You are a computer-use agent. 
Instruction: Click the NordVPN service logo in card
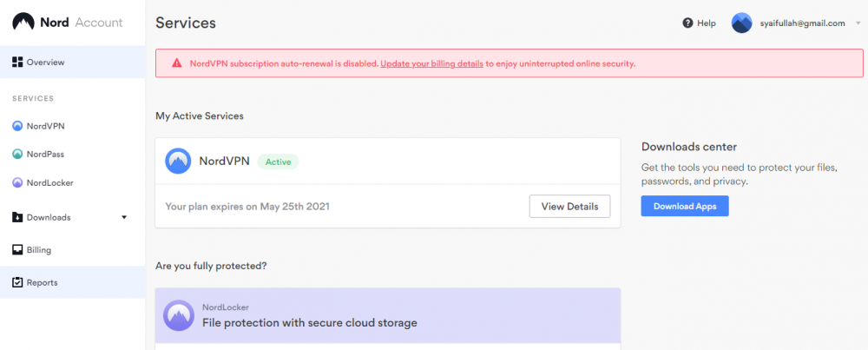(178, 162)
